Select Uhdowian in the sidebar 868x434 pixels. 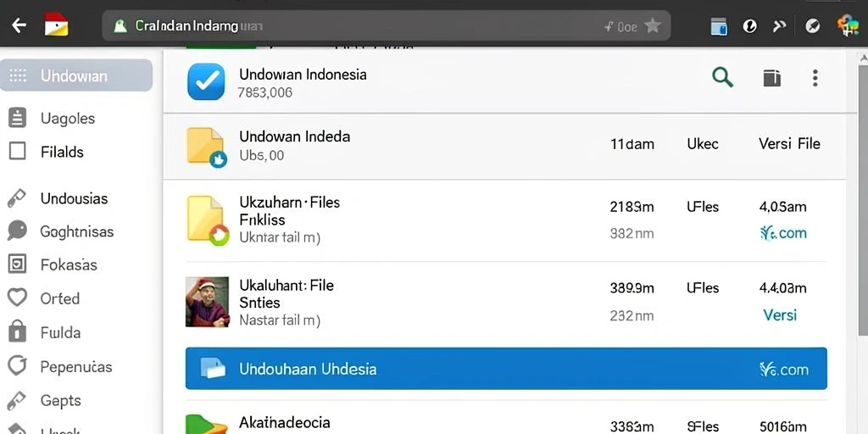click(76, 75)
